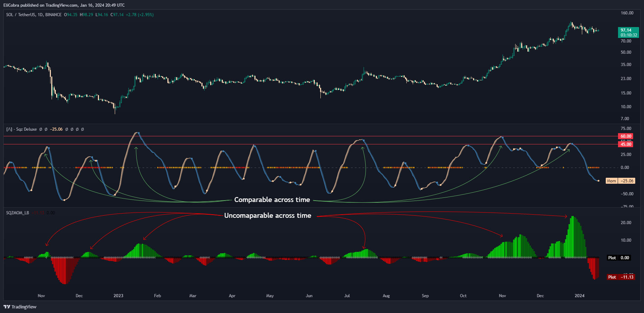Click the −50.00 oscillator axis label
The image size is (644, 313).
[x=627, y=194]
